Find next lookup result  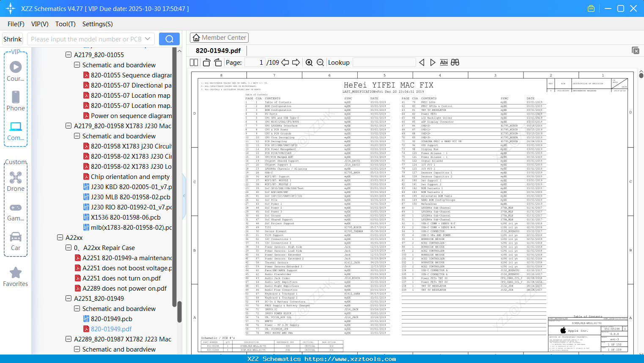point(433,63)
